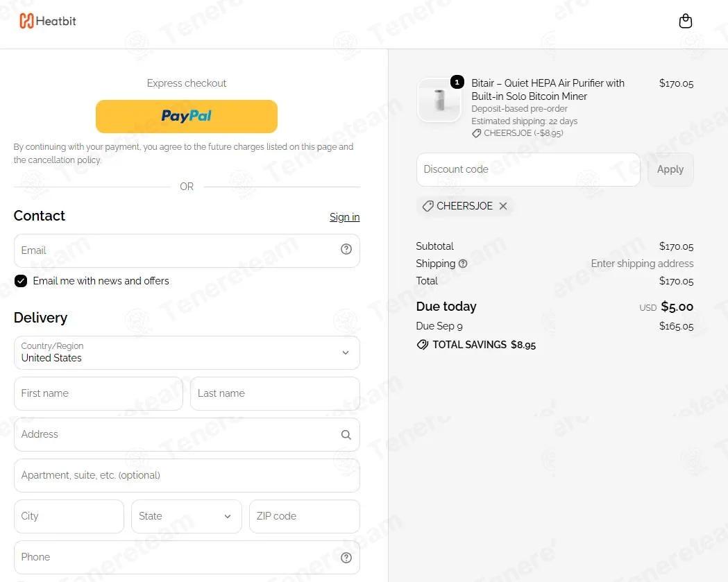Remove the CHEERSJOE discount code
This screenshot has width=728, height=582.
503,206
